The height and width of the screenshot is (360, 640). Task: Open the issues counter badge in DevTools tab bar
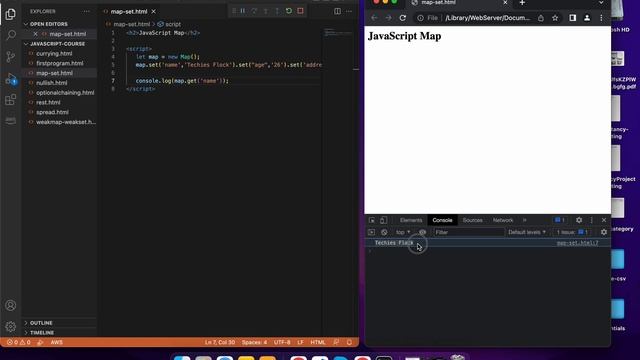pyautogui.click(x=560, y=220)
